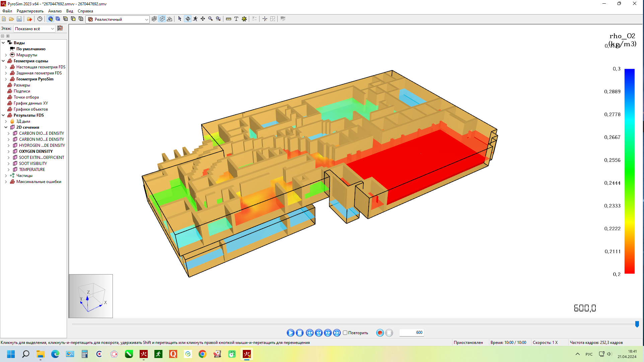The height and width of the screenshot is (362, 644).
Task: Open the Справка menu
Action: pyautogui.click(x=85, y=11)
